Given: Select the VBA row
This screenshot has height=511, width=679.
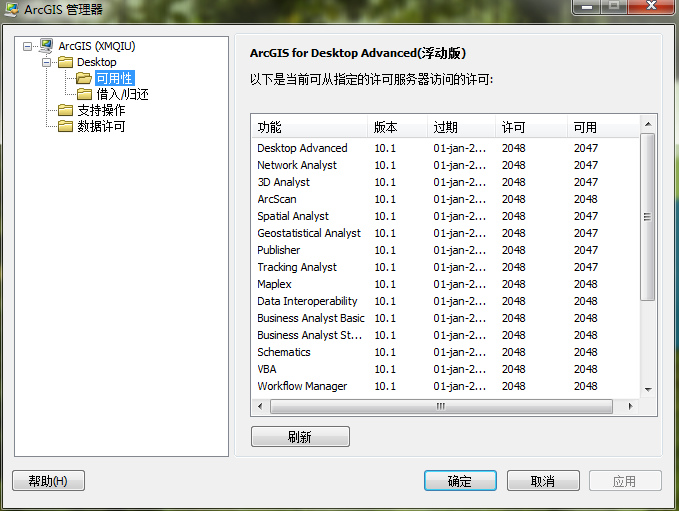Looking at the screenshot, I should click(x=445, y=369).
